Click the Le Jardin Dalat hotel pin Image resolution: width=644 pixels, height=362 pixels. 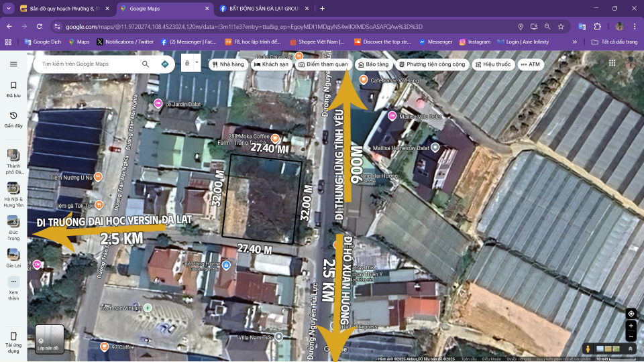(x=158, y=103)
